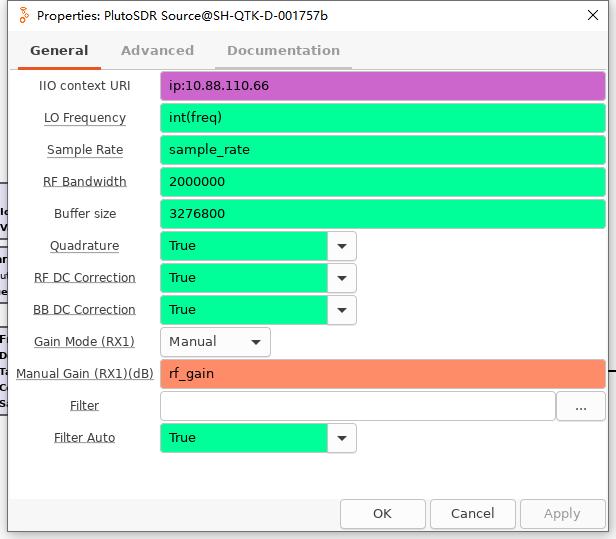Confirm with the OK button
616x539 pixels.
tap(383, 513)
